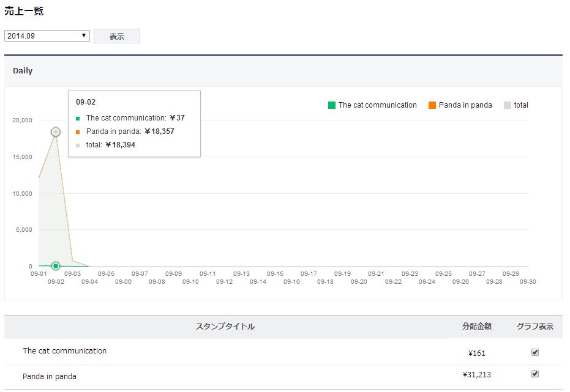
Task: Click The cat communication legend label
Action: coord(377,105)
